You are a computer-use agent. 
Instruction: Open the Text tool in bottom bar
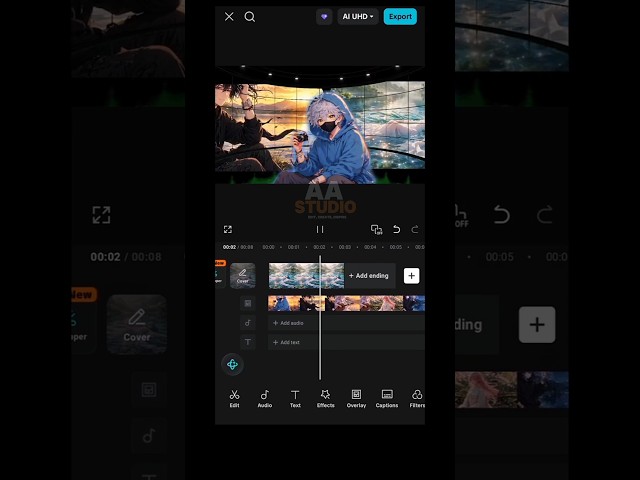coord(295,398)
